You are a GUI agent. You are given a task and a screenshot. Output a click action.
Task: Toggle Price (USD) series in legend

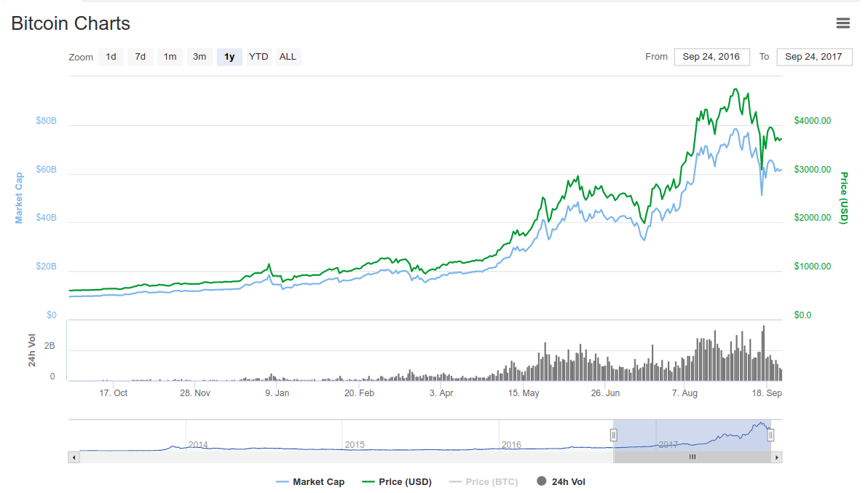[x=397, y=481]
